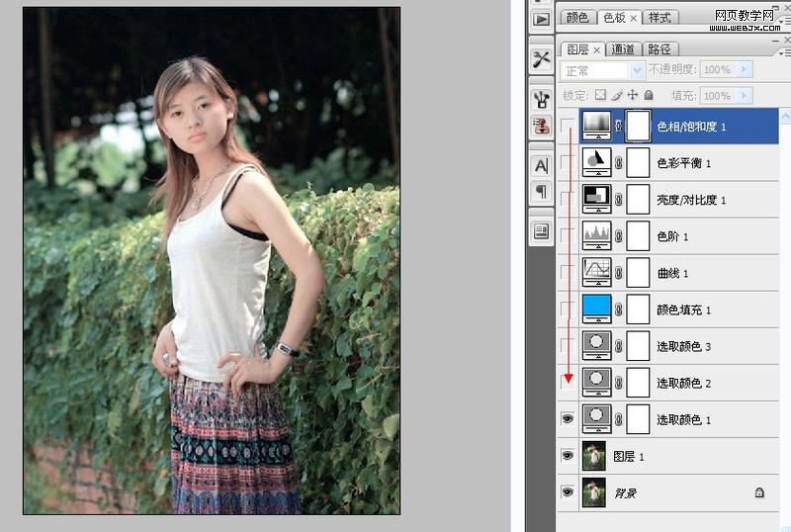Select layer name 曲线 1
The height and width of the screenshot is (532, 791).
[673, 273]
